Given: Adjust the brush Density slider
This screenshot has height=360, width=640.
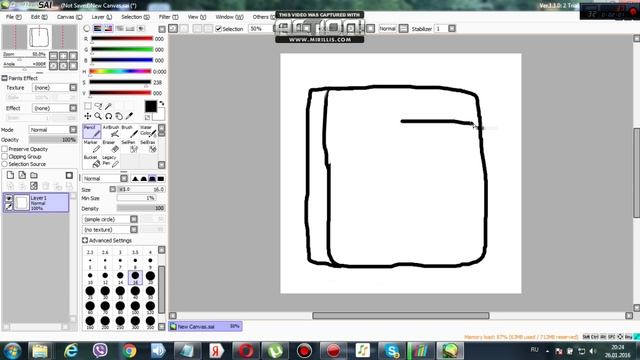Looking at the screenshot, I should tap(141, 209).
